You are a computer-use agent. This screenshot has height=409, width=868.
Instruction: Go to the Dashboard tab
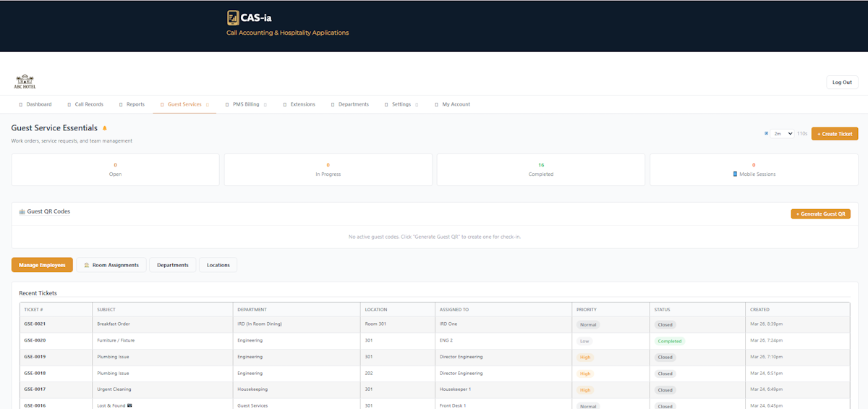click(x=35, y=104)
